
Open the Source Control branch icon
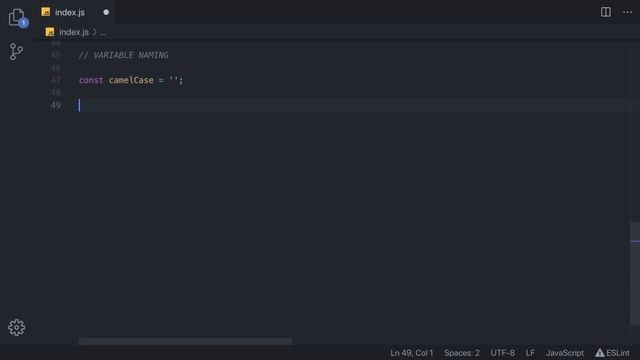[x=16, y=52]
